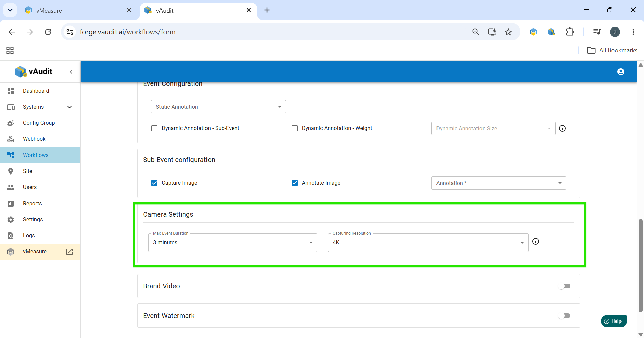
Task: Click the vAudit logo in sidebar
Action: click(x=34, y=71)
